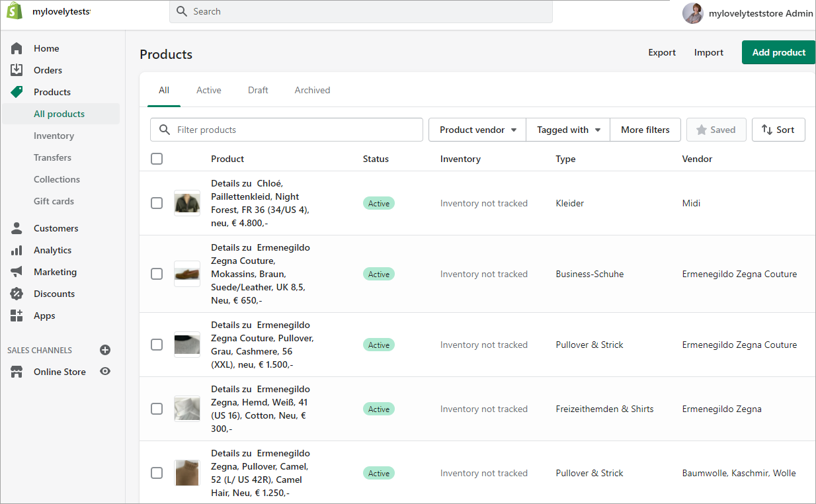Select all products header checkbox
The image size is (816, 504).
[x=157, y=159]
